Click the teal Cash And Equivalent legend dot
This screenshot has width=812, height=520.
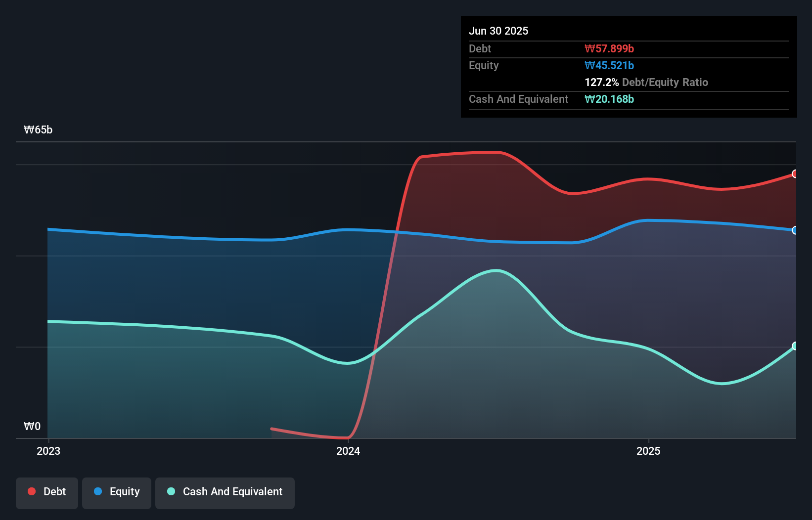(171, 491)
